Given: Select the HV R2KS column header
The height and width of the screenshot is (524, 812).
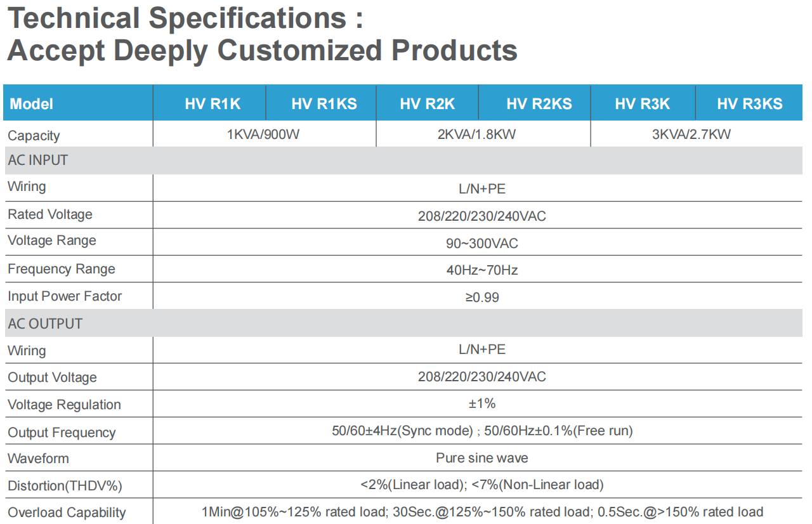Looking at the screenshot, I should point(539,104).
